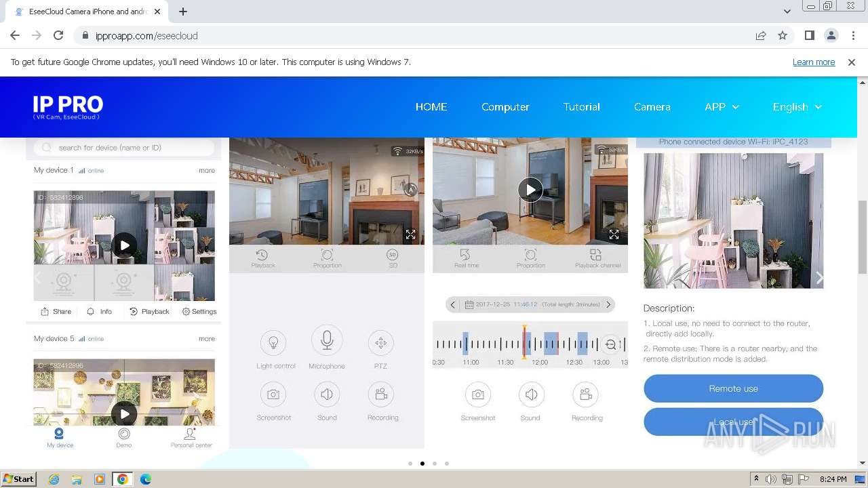Open My device tab icon

pyautogui.click(x=59, y=434)
